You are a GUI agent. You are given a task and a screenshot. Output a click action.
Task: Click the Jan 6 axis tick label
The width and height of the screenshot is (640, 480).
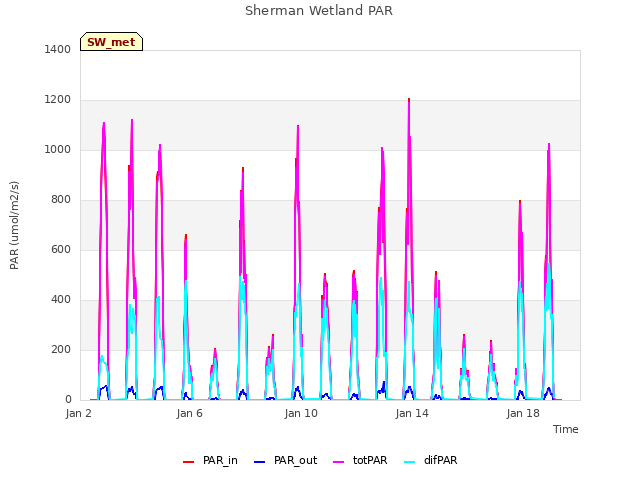click(x=189, y=413)
